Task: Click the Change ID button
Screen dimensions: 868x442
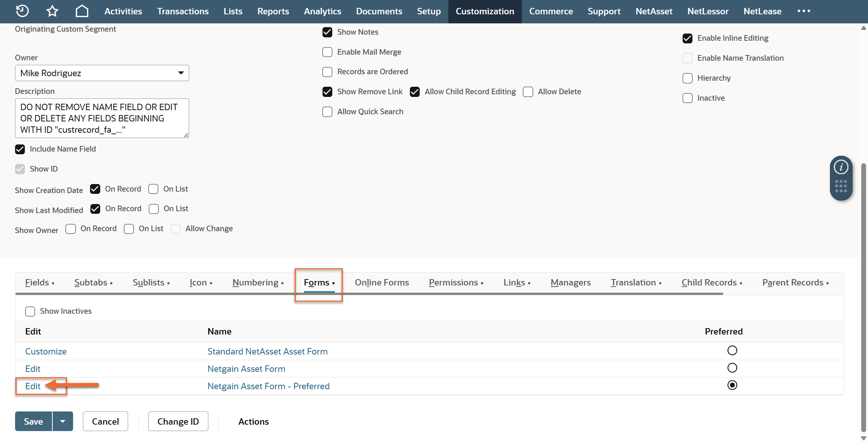Action: click(x=178, y=421)
